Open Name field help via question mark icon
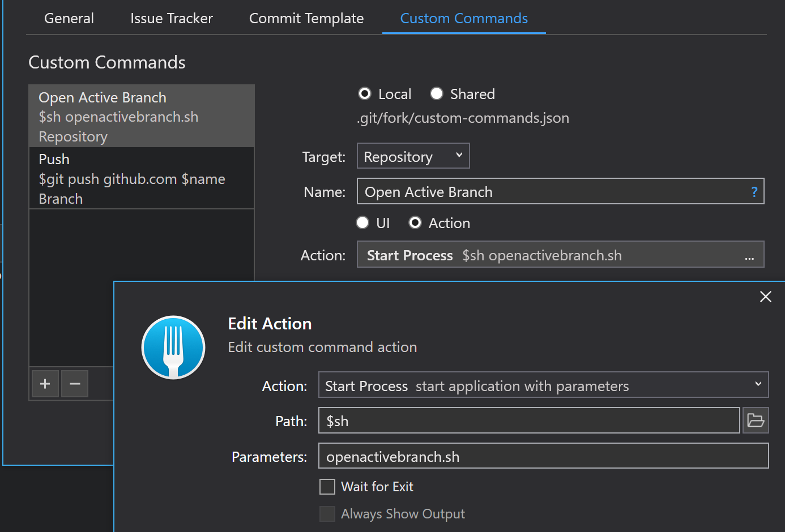The width and height of the screenshot is (785, 532). coord(754,192)
